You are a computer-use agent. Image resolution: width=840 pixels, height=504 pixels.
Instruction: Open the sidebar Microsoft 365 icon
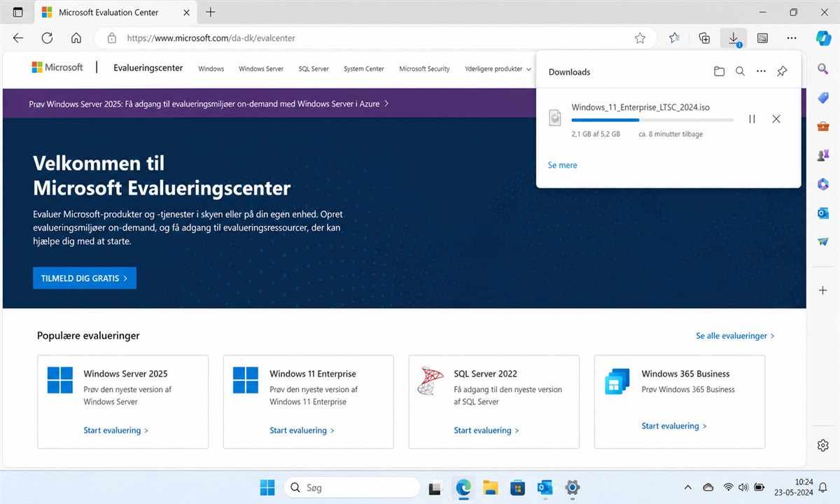(823, 183)
